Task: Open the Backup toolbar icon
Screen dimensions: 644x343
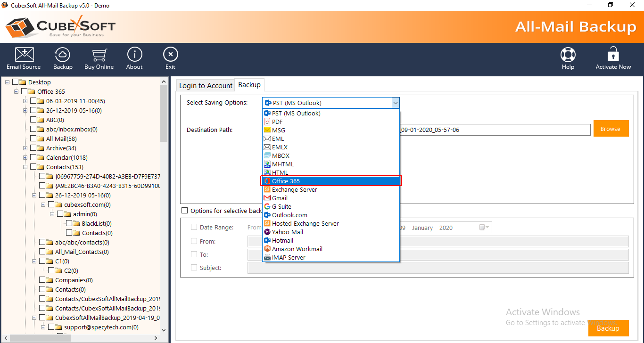Action: 63,55
